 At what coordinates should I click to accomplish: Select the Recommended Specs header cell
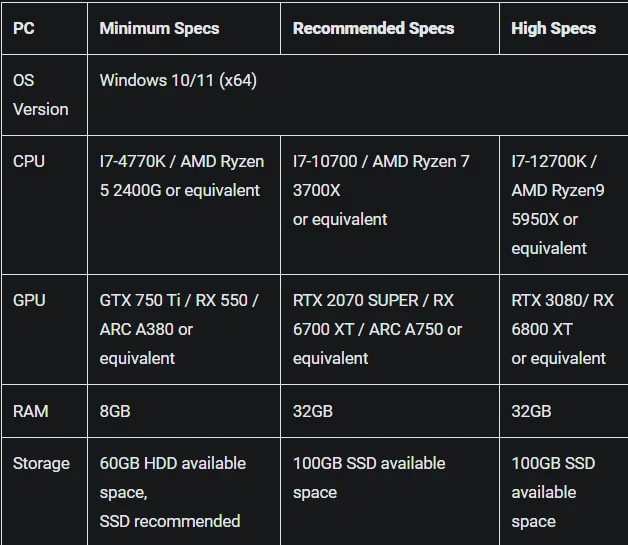tap(390, 28)
